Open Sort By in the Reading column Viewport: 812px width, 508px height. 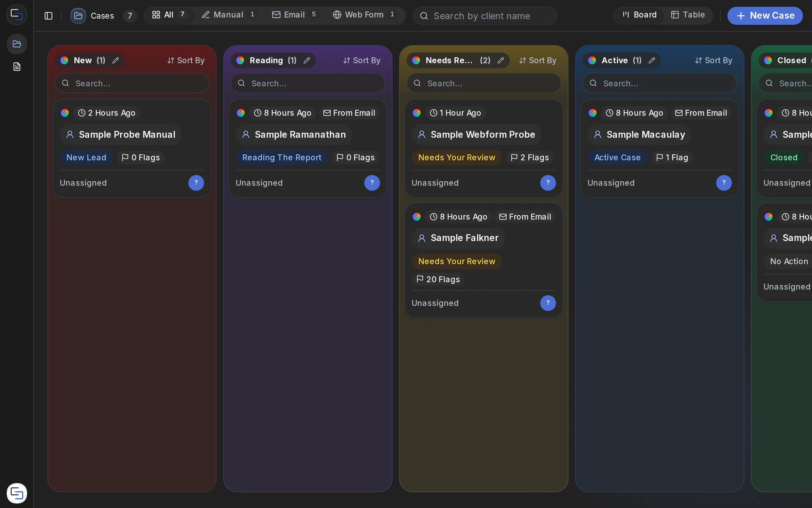pos(362,60)
